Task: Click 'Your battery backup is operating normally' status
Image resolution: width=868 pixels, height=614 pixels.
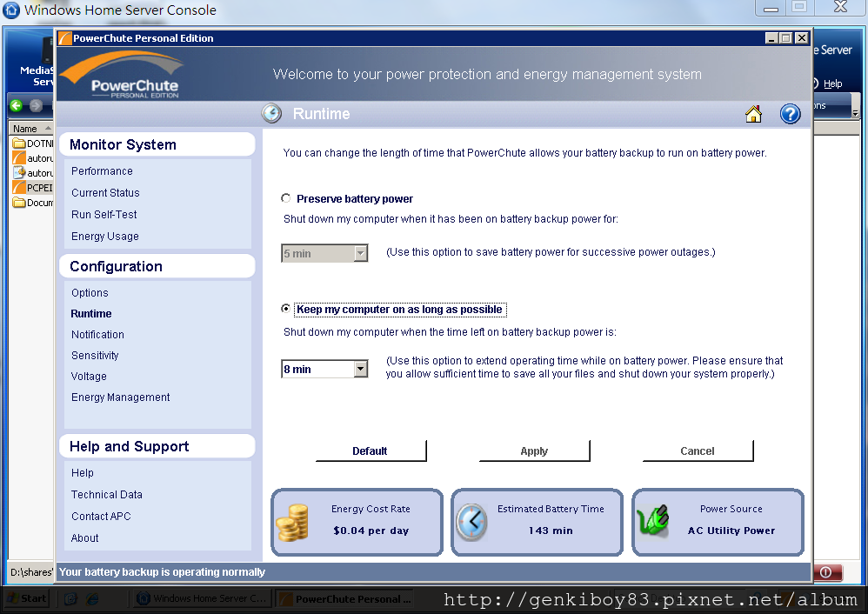Action: 162,572
